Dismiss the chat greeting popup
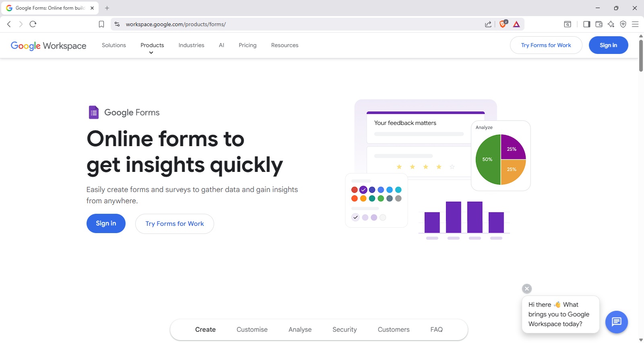 coord(527,289)
